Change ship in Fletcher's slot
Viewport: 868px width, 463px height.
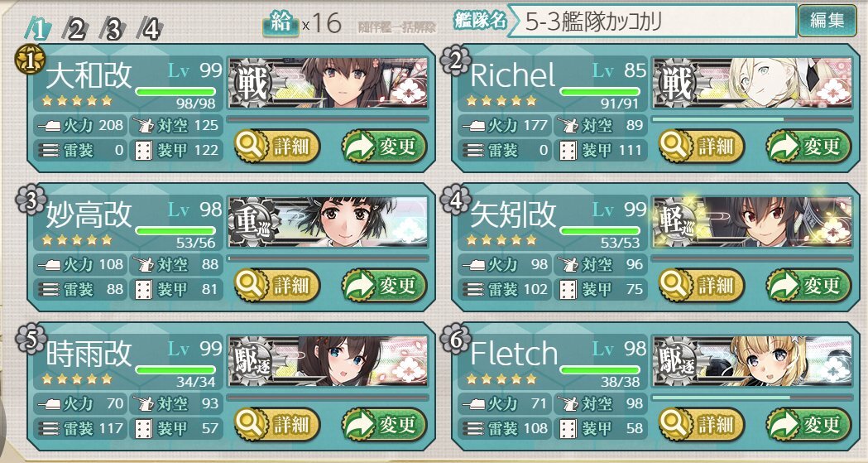808,425
